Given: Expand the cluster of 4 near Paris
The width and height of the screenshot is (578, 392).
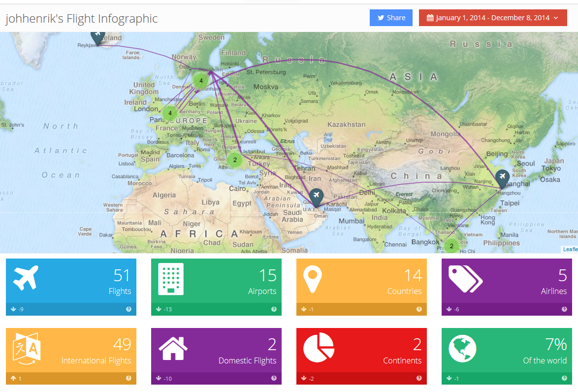Looking at the screenshot, I should coord(170,113).
